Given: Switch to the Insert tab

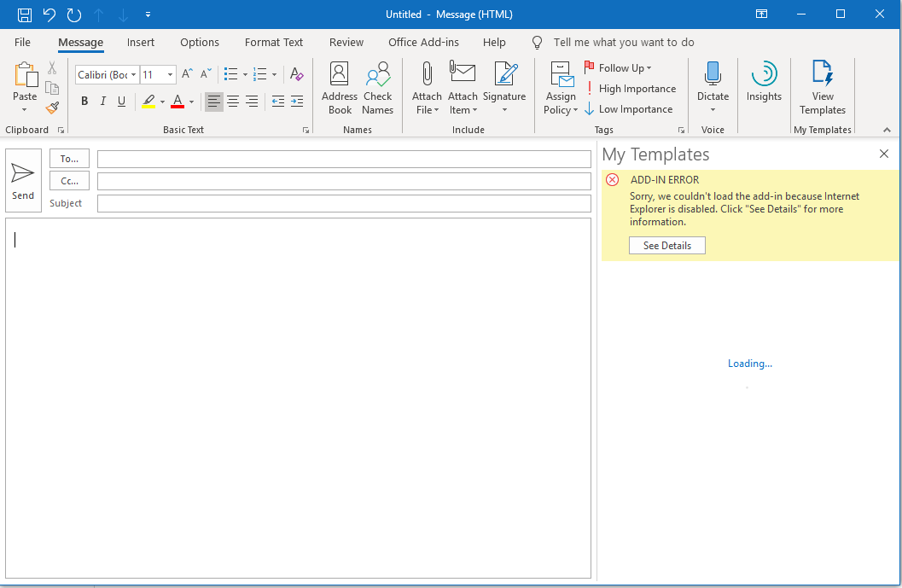Looking at the screenshot, I should pos(140,42).
